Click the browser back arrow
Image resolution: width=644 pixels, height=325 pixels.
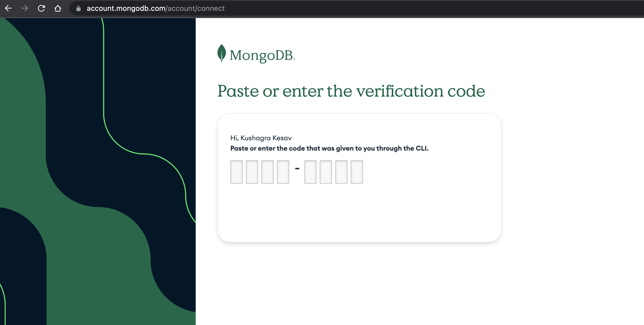(8, 9)
